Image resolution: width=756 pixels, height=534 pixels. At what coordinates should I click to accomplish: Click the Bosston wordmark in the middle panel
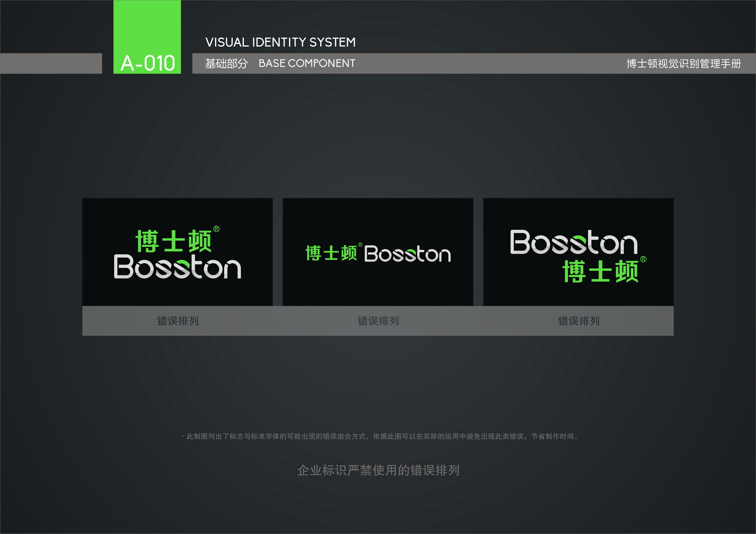tap(407, 253)
